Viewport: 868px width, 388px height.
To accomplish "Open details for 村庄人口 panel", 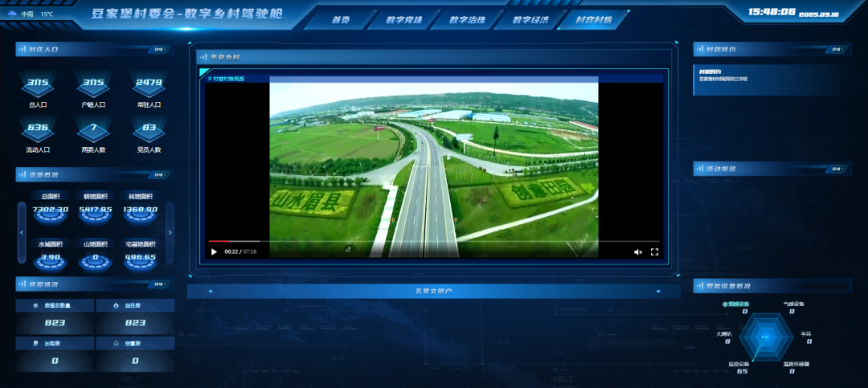I will (x=159, y=50).
